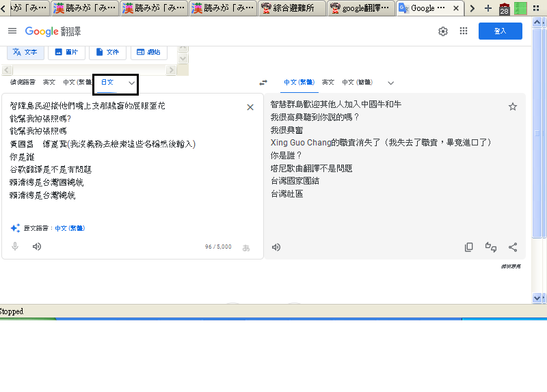Close the active Google browser tab
This screenshot has height=392, width=547.
tap(456, 8)
